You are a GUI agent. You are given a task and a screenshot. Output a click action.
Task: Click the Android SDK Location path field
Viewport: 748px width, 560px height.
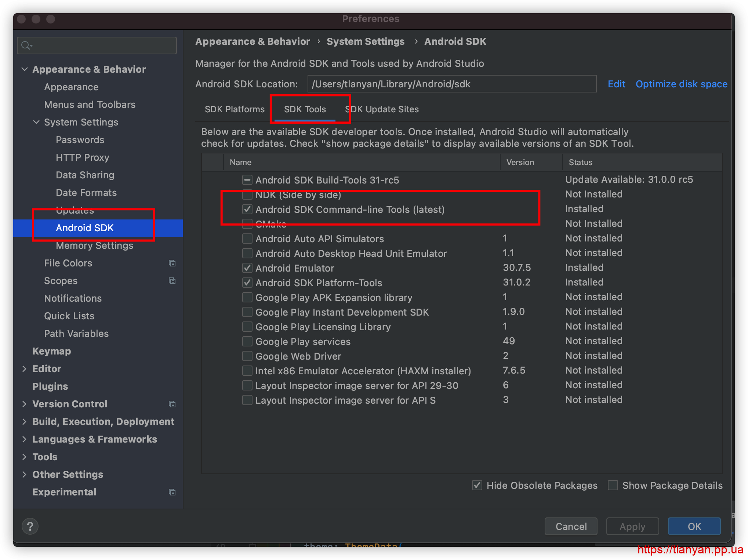point(451,84)
